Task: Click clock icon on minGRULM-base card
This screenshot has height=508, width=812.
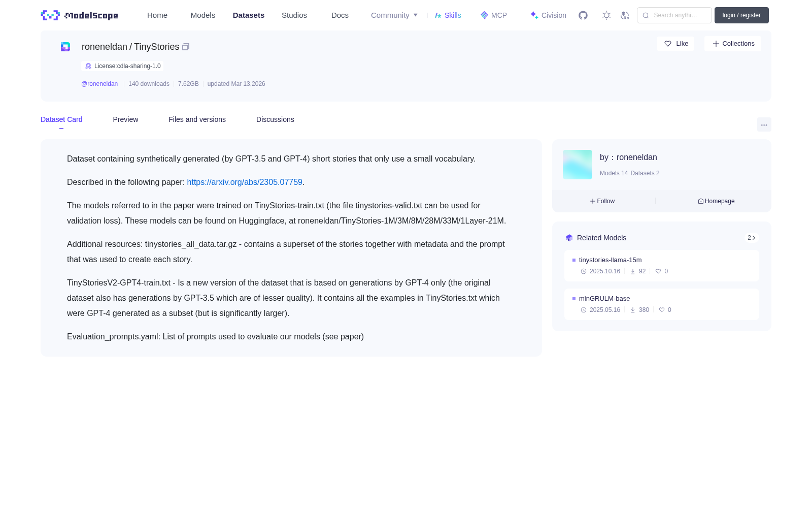Action: tap(584, 310)
